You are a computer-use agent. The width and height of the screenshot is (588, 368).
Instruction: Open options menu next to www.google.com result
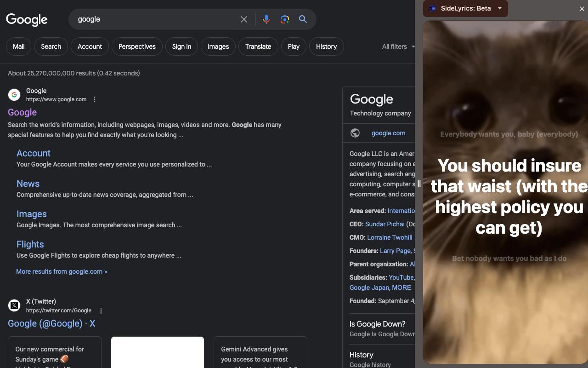[x=95, y=99]
